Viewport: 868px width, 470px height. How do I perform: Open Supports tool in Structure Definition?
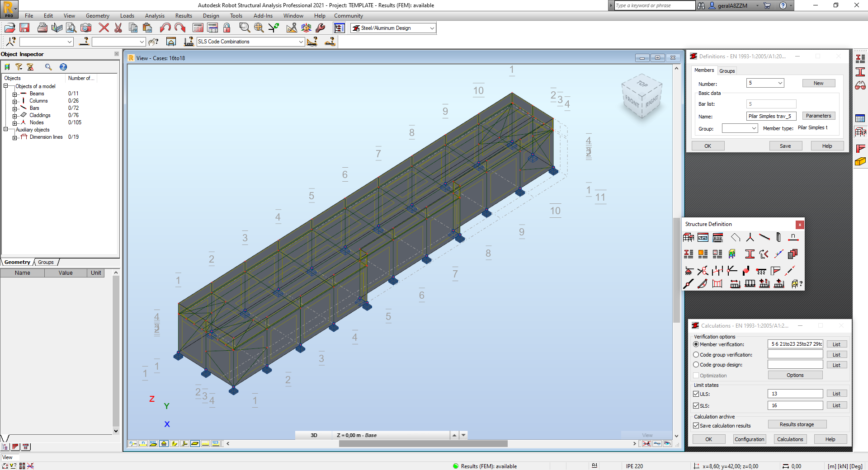point(689,271)
